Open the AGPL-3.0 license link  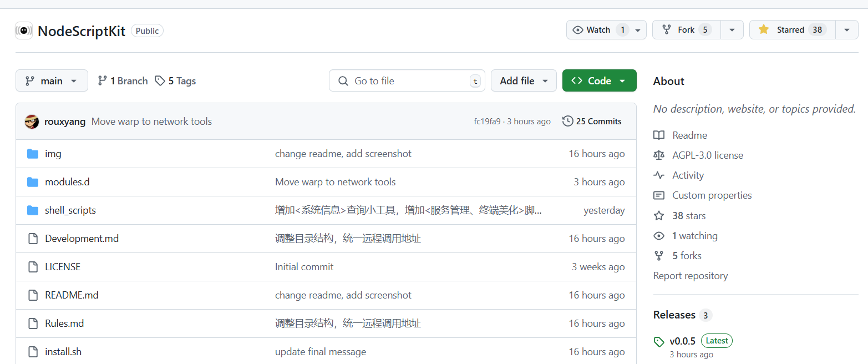[708, 155]
